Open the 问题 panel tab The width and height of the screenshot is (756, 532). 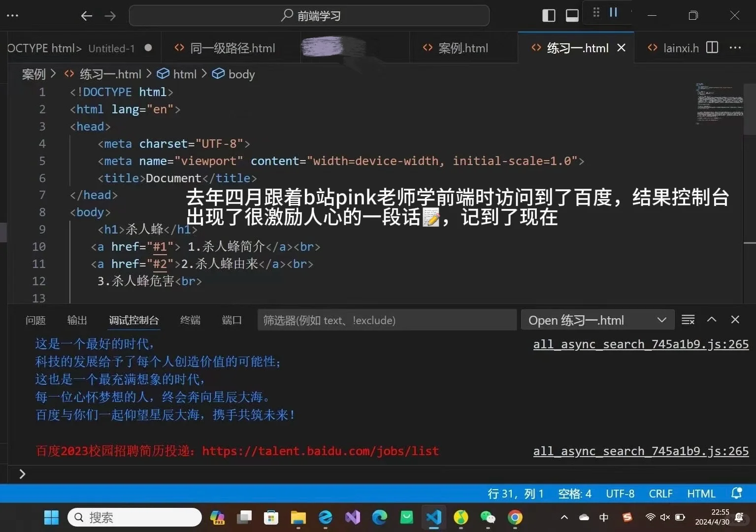click(x=35, y=320)
